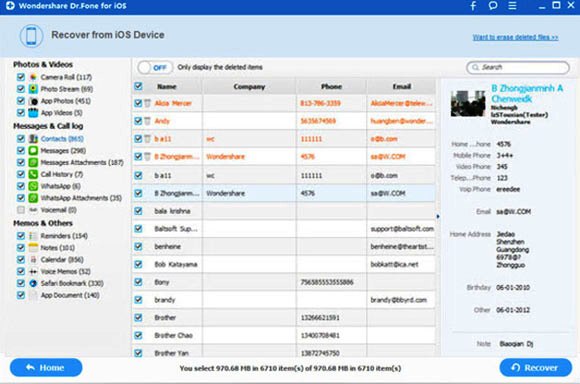The image size is (580, 384).
Task: Select Contacts (865) category
Action: pos(62,139)
